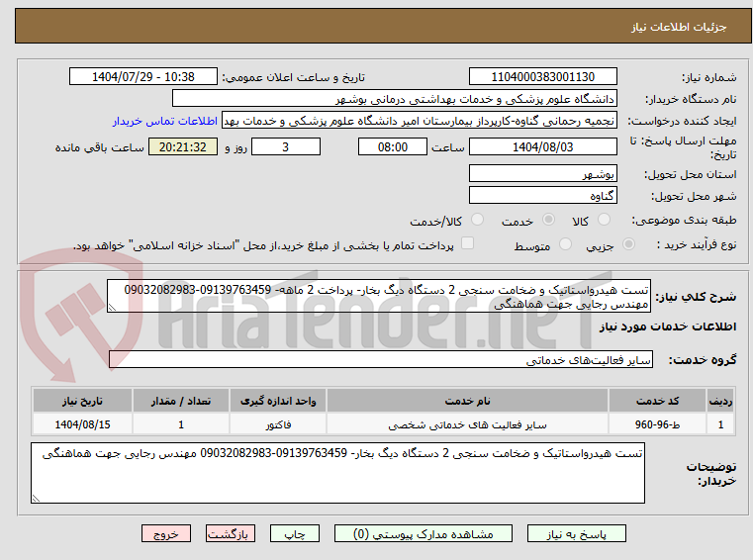This screenshot has height=560, width=753.
Task: Click the نوع فرآیند خرید label
Action: click(697, 245)
